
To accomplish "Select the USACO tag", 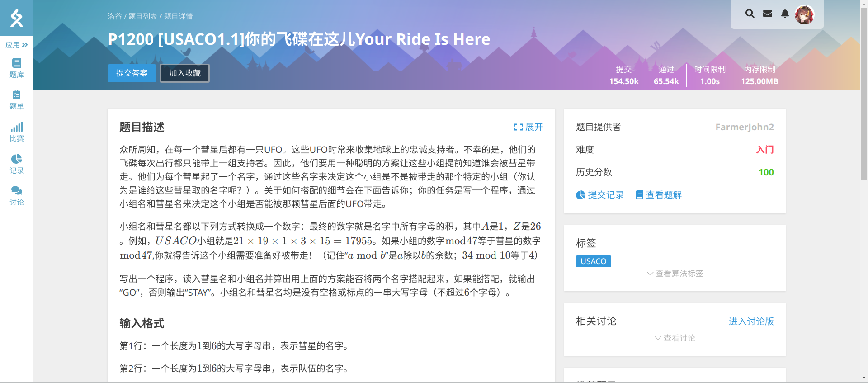I will (593, 261).
